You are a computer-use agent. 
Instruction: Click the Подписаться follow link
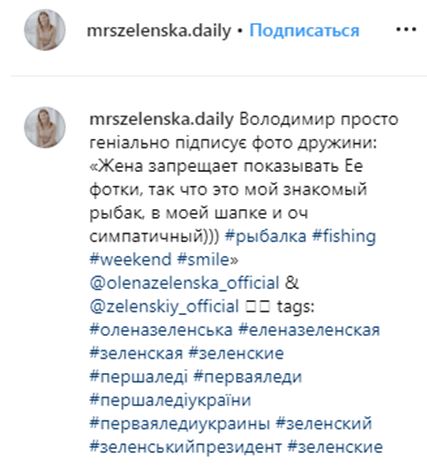pos(304,30)
